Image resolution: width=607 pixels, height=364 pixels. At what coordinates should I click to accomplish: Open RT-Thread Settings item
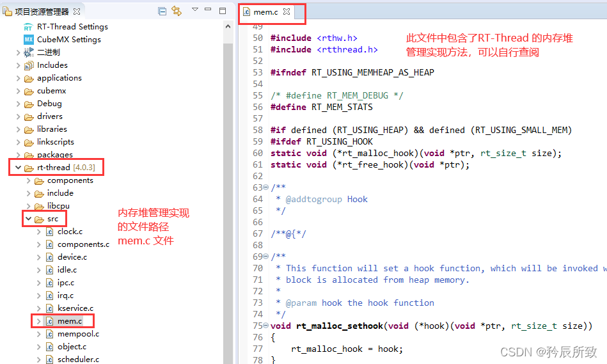click(x=72, y=27)
